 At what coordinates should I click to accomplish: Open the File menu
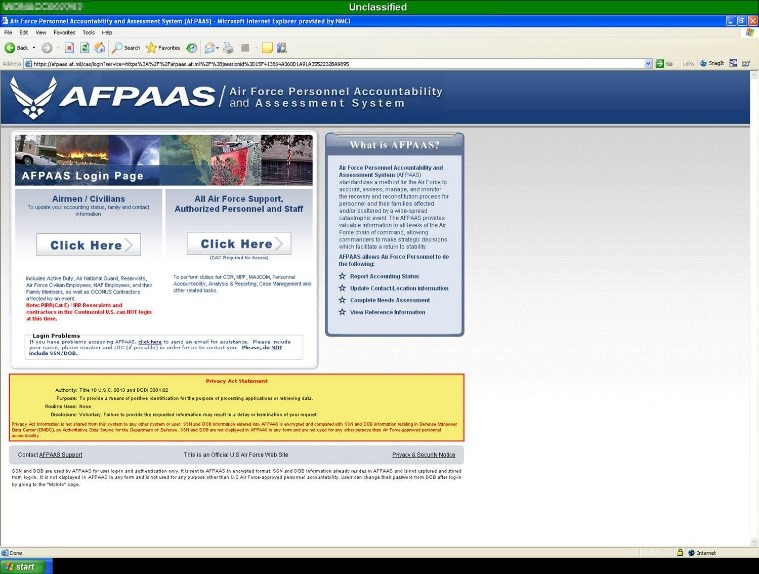[8, 32]
